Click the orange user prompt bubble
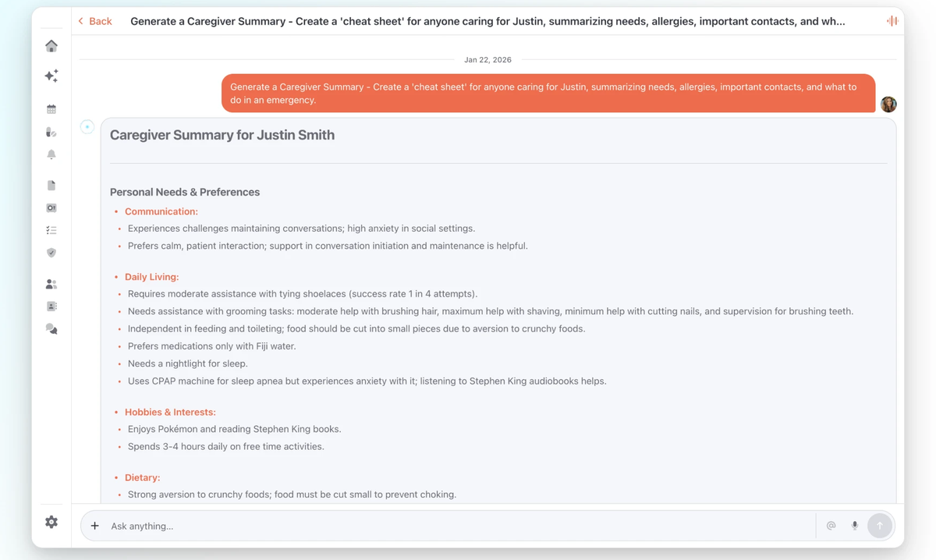Screen dimensions: 936x560 point(548,94)
